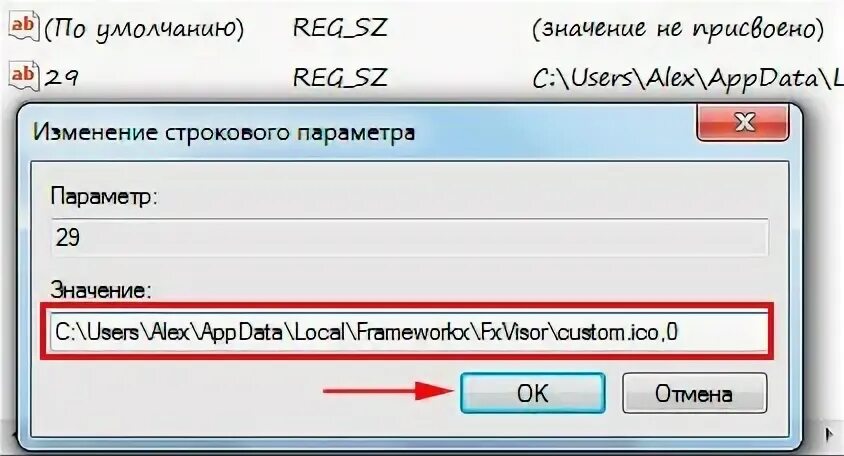Screen dimensions: 844x456
Task: Click the Параметр: label
Action: pyautogui.click(x=104, y=197)
